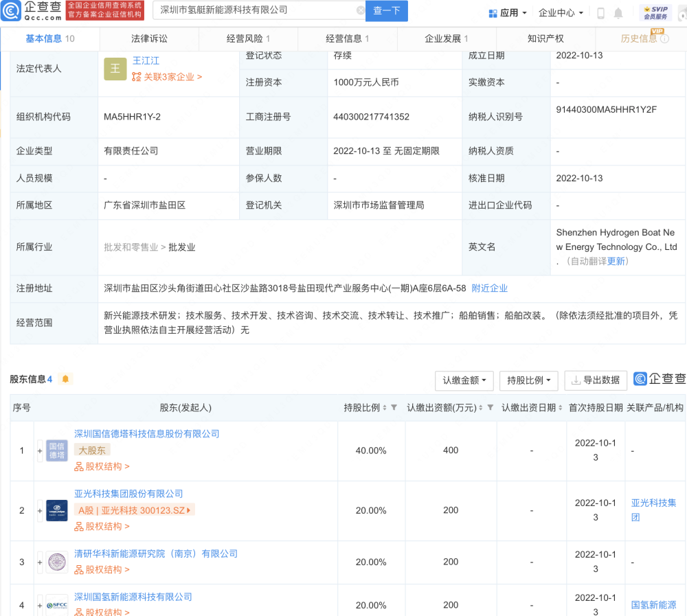Image resolution: width=687 pixels, height=616 pixels.
Task: Open the 认缴金额 dropdown
Action: [x=464, y=380]
